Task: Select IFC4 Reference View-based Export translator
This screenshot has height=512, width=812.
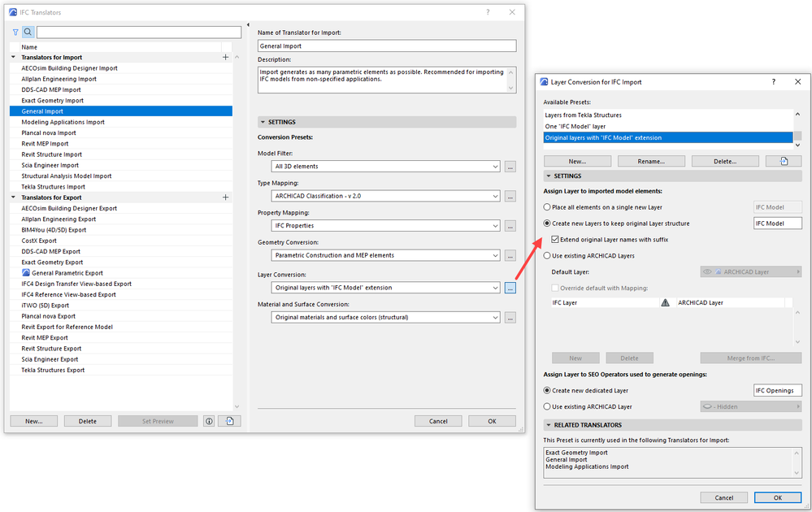Action: tap(121, 294)
